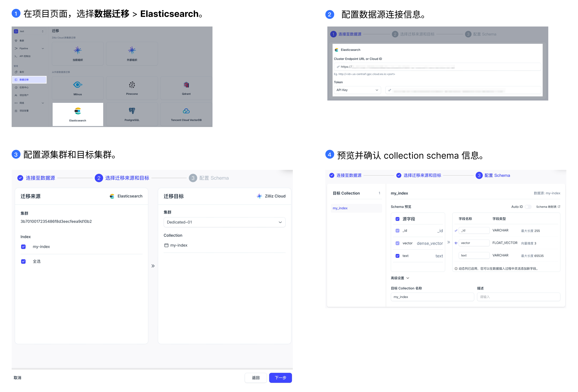Edit the _id target field name box
Viewport: 578px width, 392px height.
474,231
